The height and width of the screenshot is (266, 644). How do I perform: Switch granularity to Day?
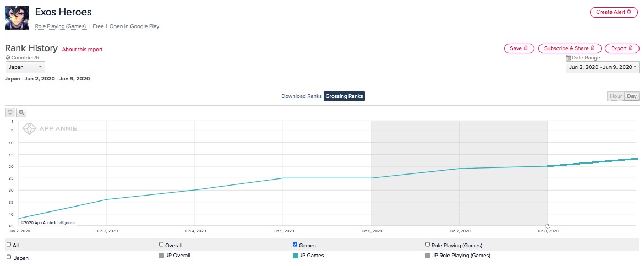click(632, 96)
